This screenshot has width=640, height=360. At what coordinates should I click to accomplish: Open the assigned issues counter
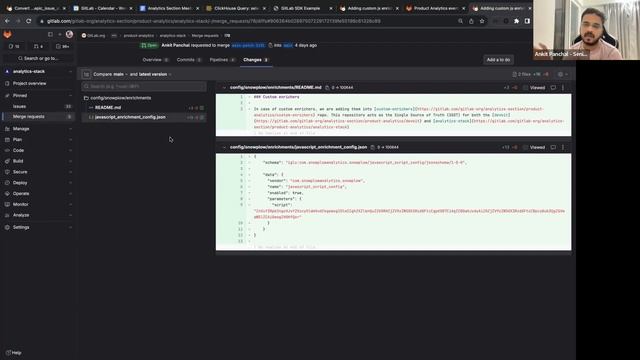pyautogui.click(x=14, y=47)
